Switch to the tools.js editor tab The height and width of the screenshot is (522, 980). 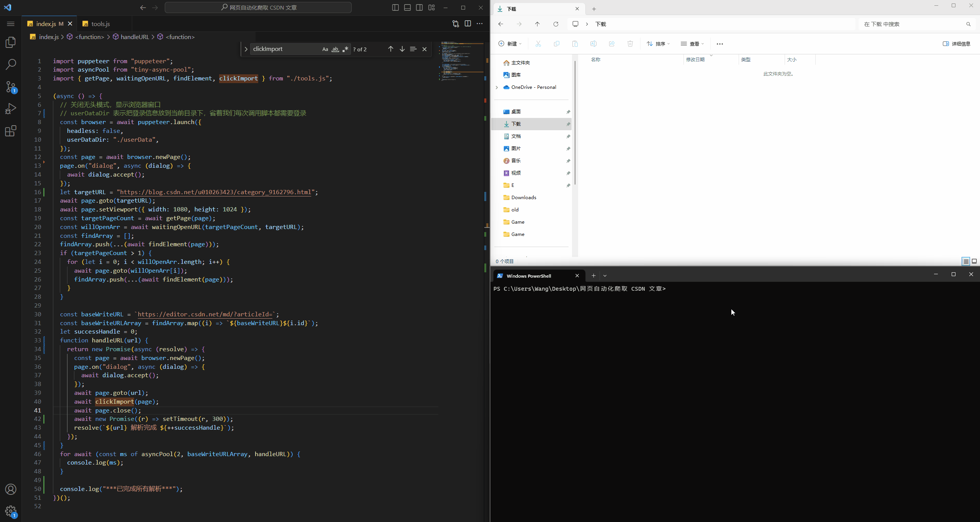[x=100, y=24]
